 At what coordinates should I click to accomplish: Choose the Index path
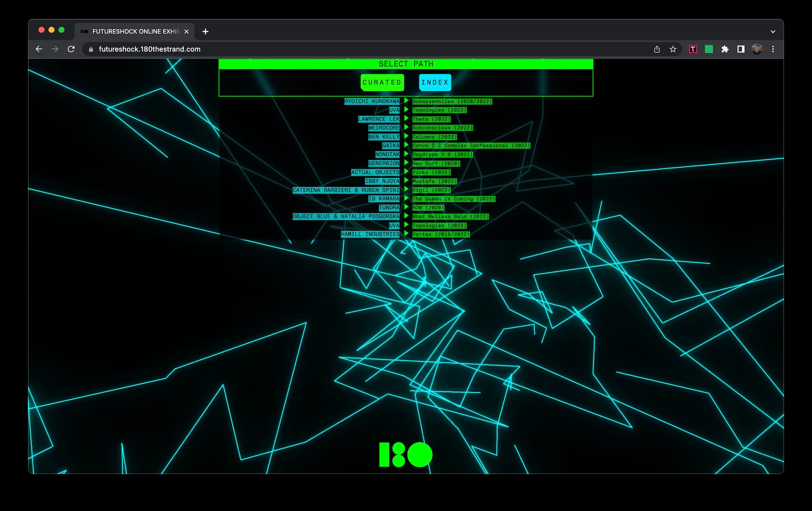[x=435, y=83]
